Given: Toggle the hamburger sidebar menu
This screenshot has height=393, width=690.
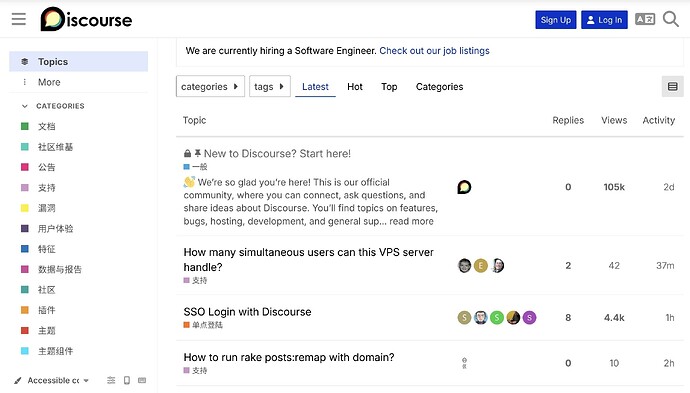Looking at the screenshot, I should pos(18,19).
